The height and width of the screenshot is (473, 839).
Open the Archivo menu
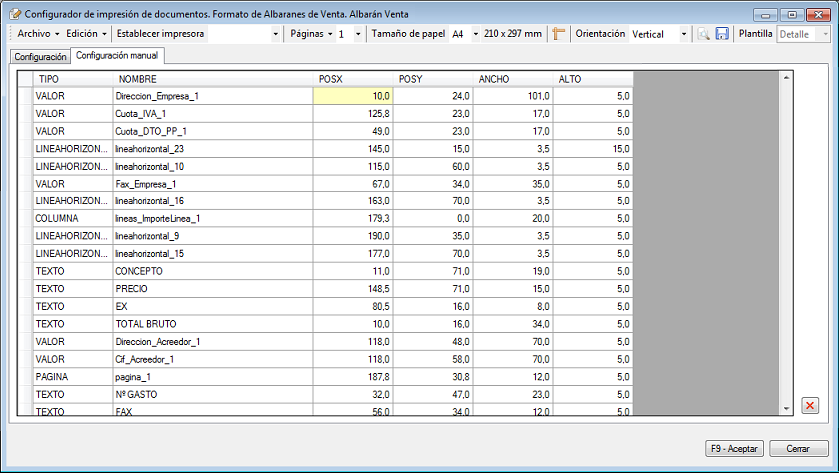point(38,34)
